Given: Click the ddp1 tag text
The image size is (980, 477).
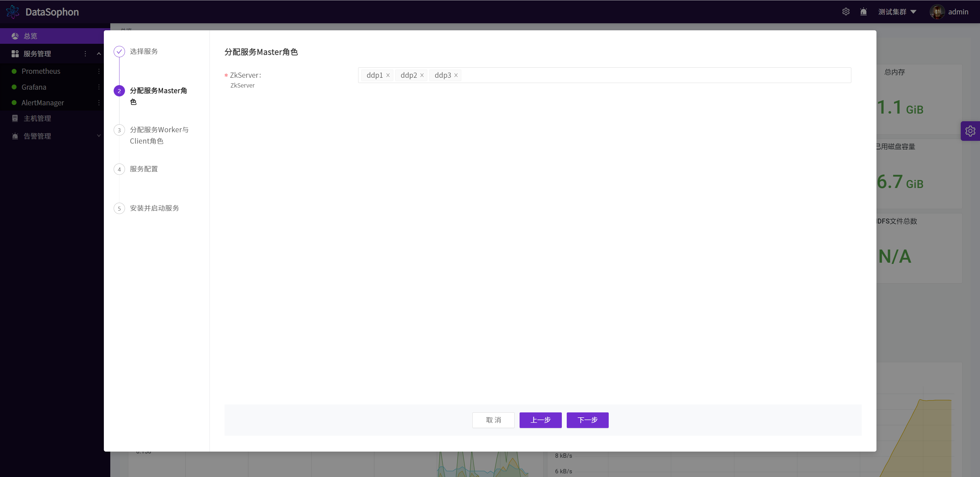Looking at the screenshot, I should (374, 75).
